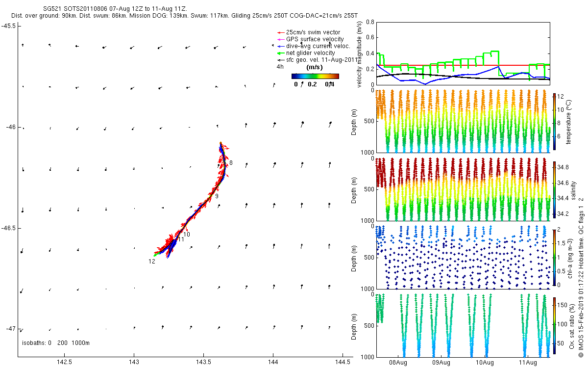588x368 pixels.
Task: Select the blue dive-avg current legend arrow
Action: [x=281, y=46]
